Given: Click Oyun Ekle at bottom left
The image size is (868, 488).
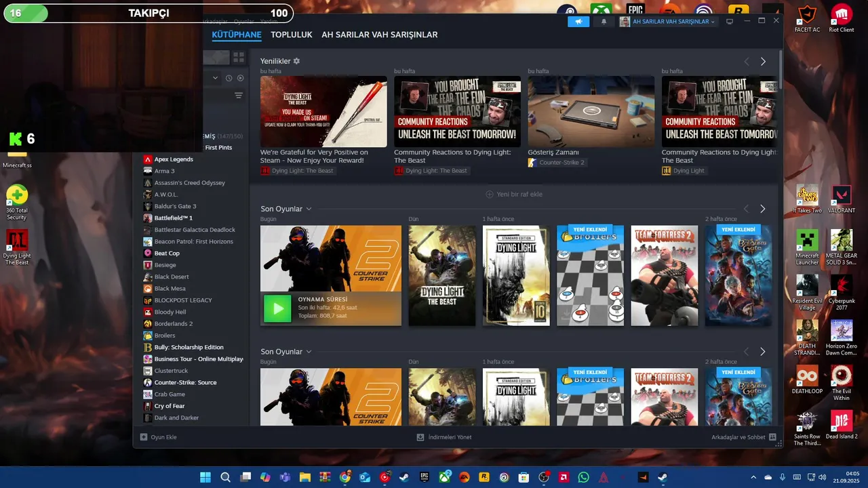Looking at the screenshot, I should pos(159,437).
